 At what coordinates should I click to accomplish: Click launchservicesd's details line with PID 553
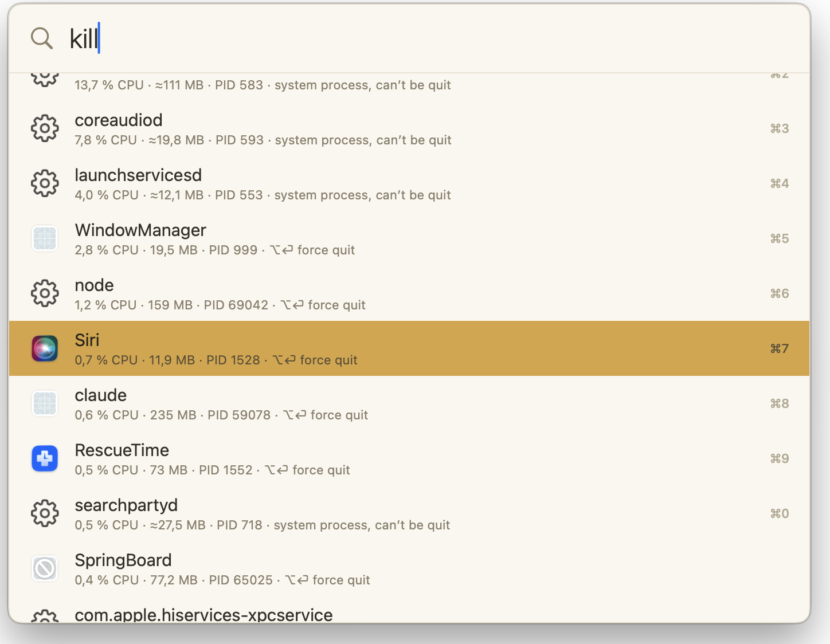point(263,195)
